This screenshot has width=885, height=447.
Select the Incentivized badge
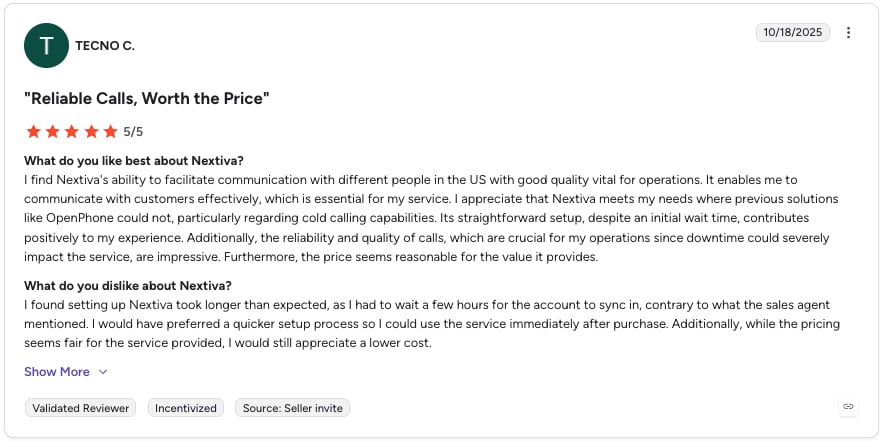click(186, 408)
